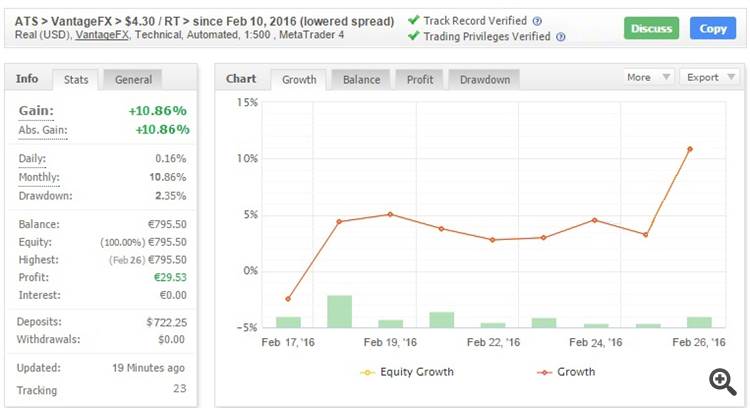This screenshot has width=750, height=408.
Task: Click the Trading Privileges Verified checkmark
Action: [x=414, y=37]
